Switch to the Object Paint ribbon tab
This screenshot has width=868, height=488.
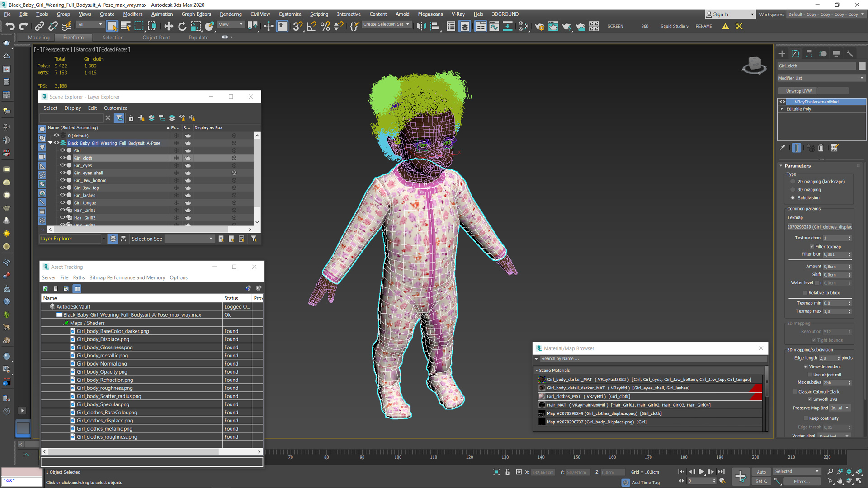click(x=156, y=38)
